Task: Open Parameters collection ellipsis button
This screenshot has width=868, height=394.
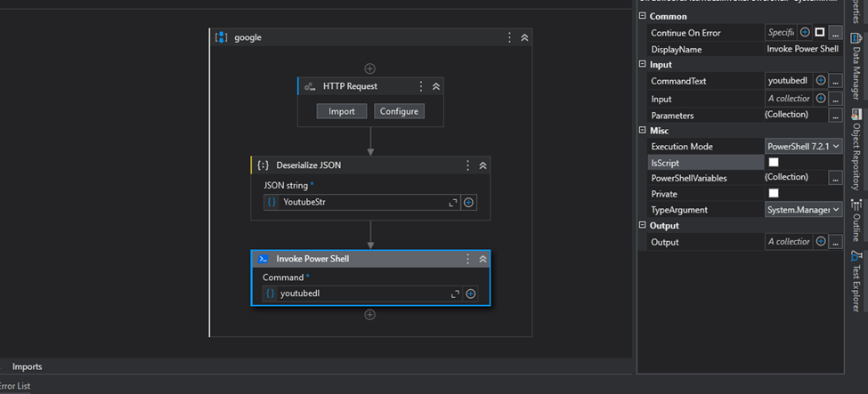Action: click(x=835, y=115)
